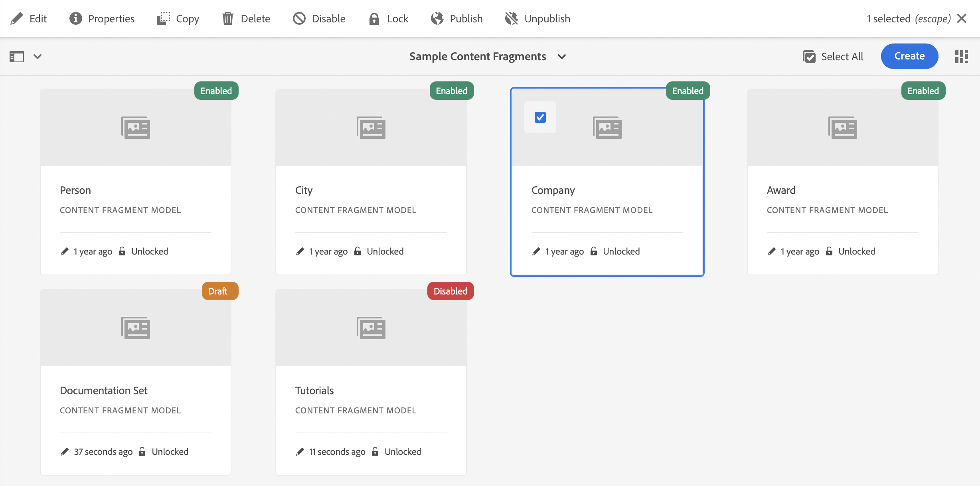Toggle the Select All checkbox
Screen dimensions: 980x486
click(x=809, y=57)
